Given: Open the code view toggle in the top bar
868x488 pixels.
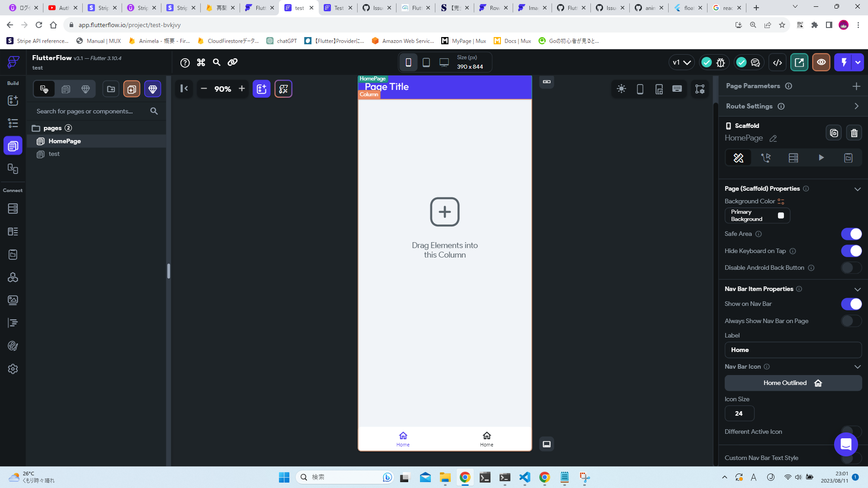Looking at the screenshot, I should pyautogui.click(x=777, y=62).
